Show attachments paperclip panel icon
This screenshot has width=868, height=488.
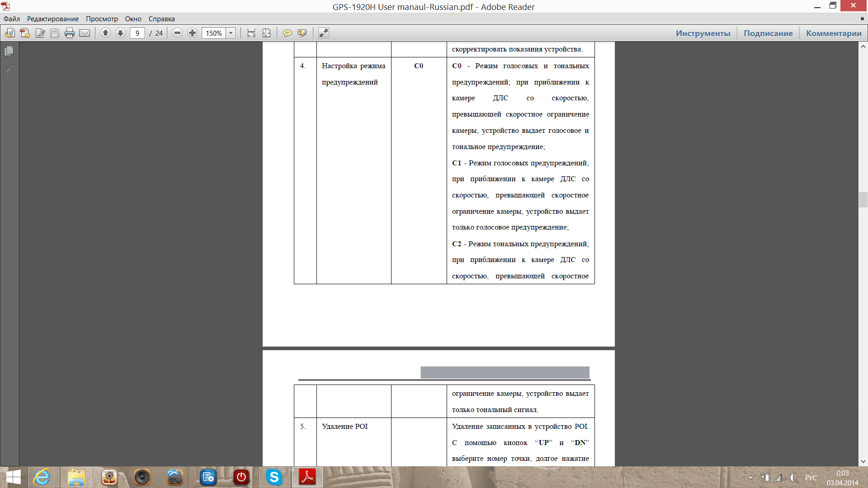pos(9,70)
